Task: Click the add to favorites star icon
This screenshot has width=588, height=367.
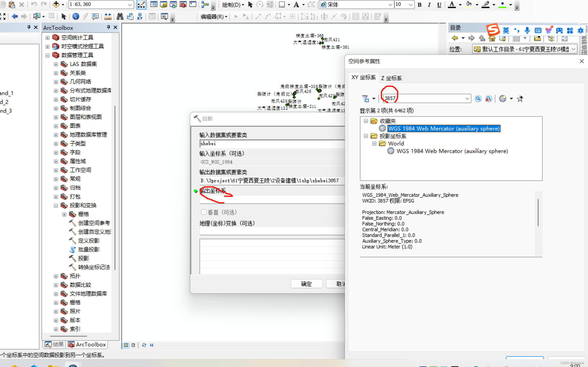Action: click(520, 99)
